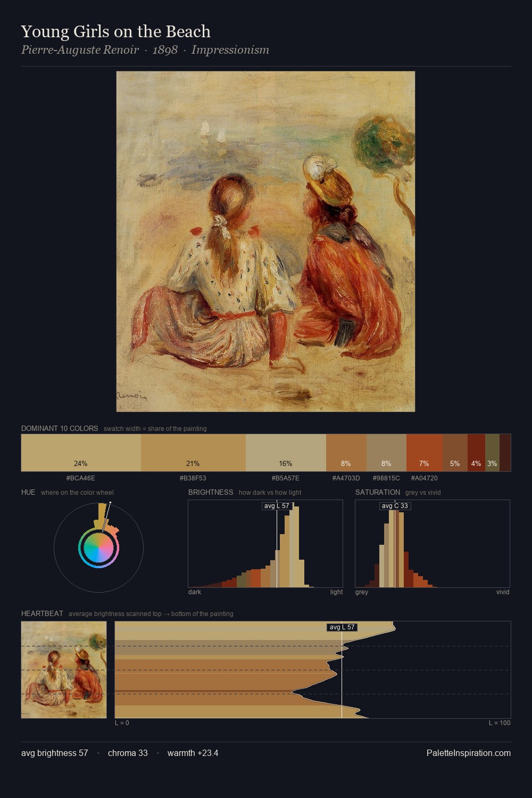
Task: Click the hex code #A4703D
Action: coord(346,478)
